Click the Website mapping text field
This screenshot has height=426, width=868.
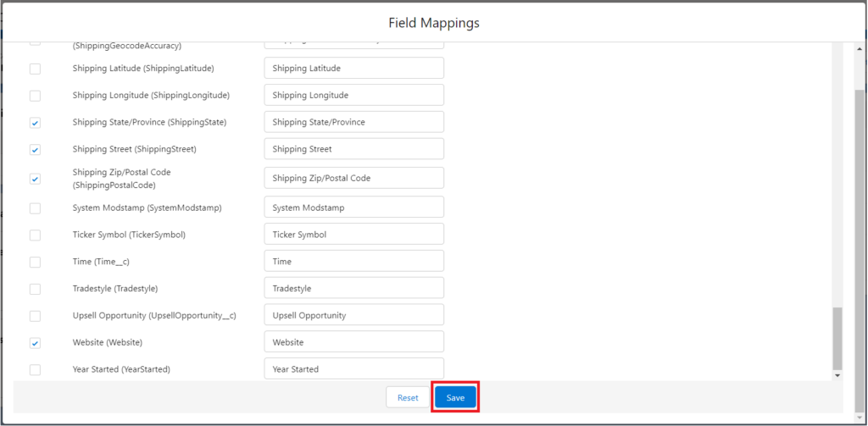click(x=353, y=342)
